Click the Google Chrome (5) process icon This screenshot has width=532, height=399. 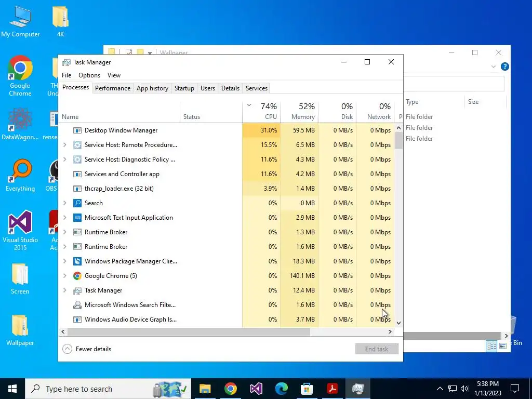77,276
